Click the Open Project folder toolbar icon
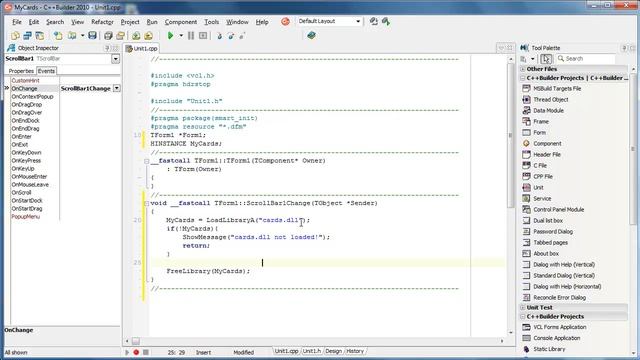Viewport: 640px width, 360px height. click(72, 36)
